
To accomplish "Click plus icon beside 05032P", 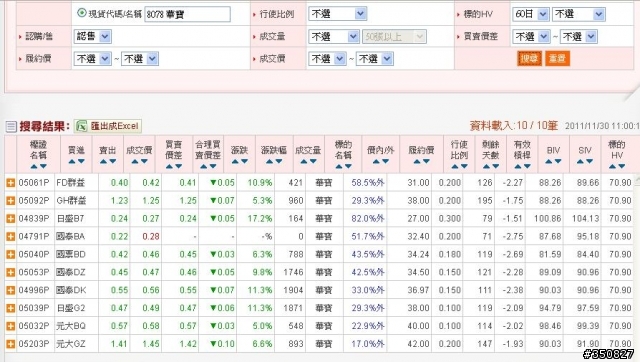I will click(x=11, y=326).
